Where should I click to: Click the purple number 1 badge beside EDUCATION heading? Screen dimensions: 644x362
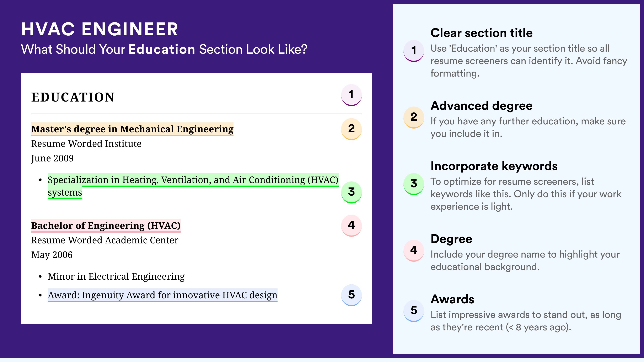tap(351, 95)
